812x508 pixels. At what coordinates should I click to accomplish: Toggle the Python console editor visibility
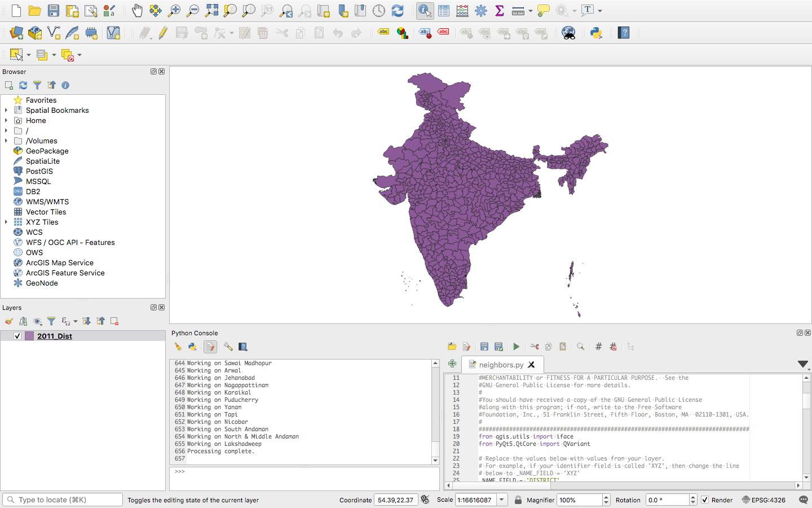tap(210, 347)
